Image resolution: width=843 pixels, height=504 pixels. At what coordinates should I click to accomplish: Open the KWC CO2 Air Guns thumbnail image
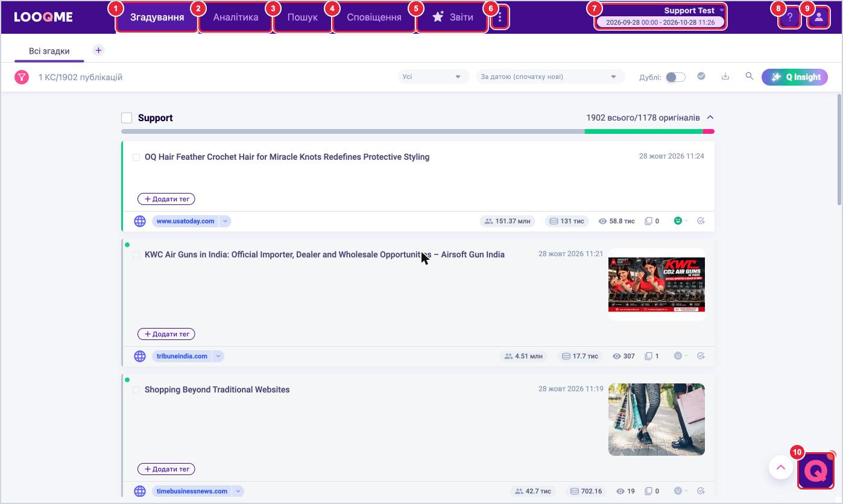tap(657, 285)
